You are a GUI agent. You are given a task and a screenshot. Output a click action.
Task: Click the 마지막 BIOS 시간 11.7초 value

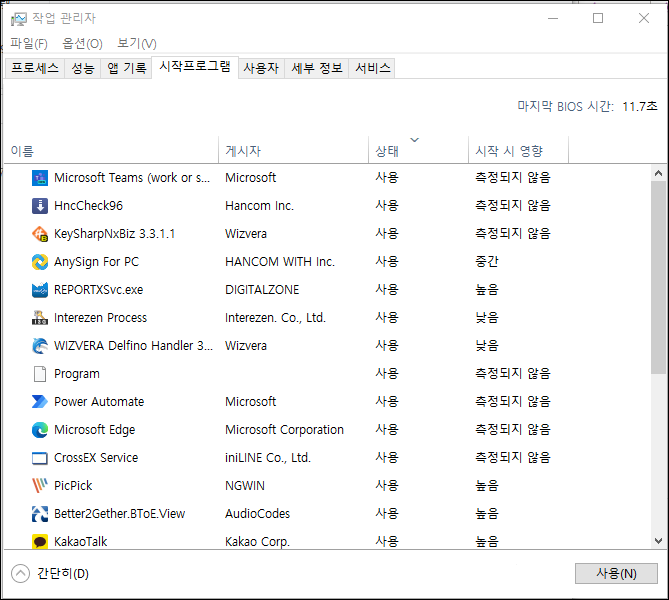[640, 106]
